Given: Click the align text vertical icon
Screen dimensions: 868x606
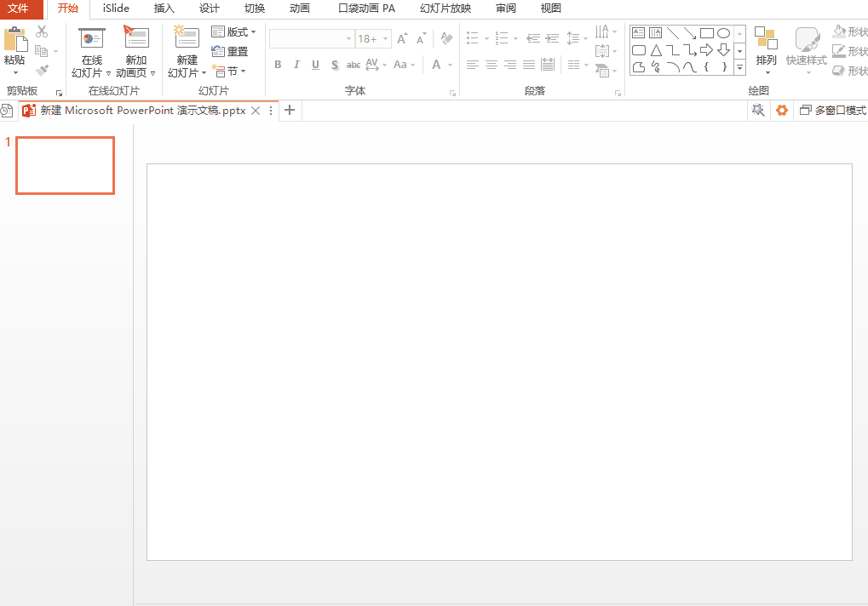Looking at the screenshot, I should tap(602, 51).
